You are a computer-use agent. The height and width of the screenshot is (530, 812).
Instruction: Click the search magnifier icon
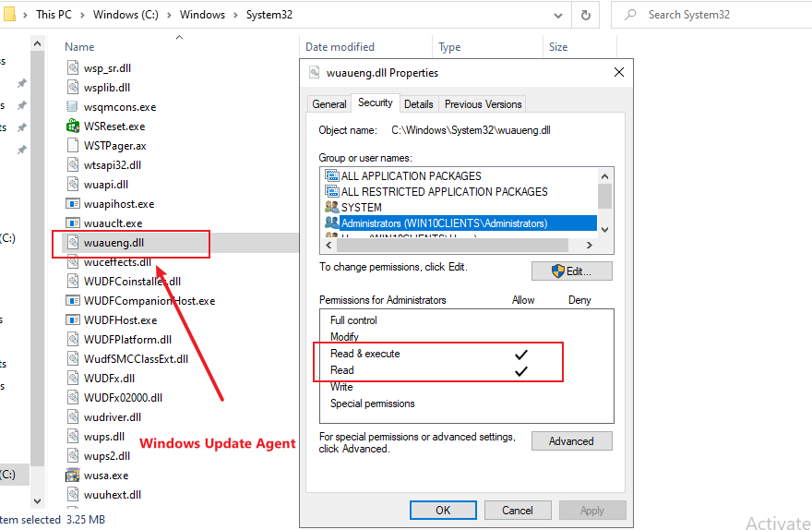pos(630,15)
